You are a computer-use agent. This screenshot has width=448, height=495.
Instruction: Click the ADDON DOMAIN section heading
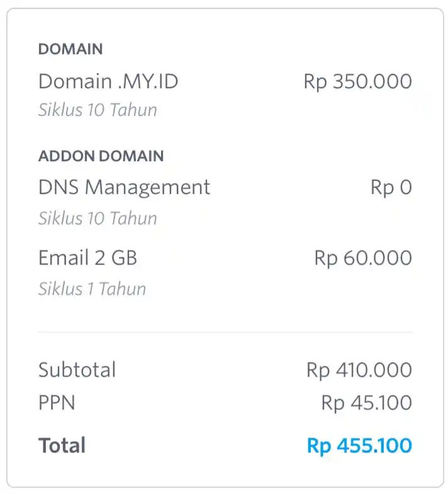(x=101, y=156)
